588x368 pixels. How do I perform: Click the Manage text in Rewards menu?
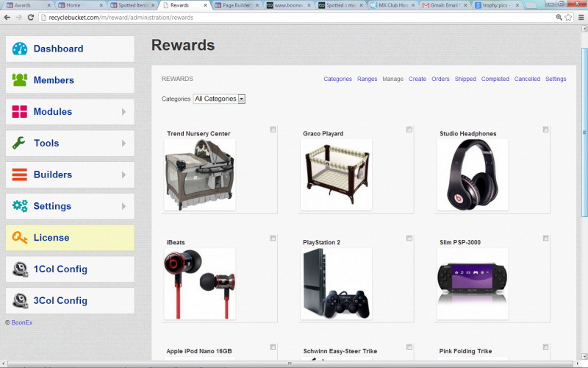(392, 79)
